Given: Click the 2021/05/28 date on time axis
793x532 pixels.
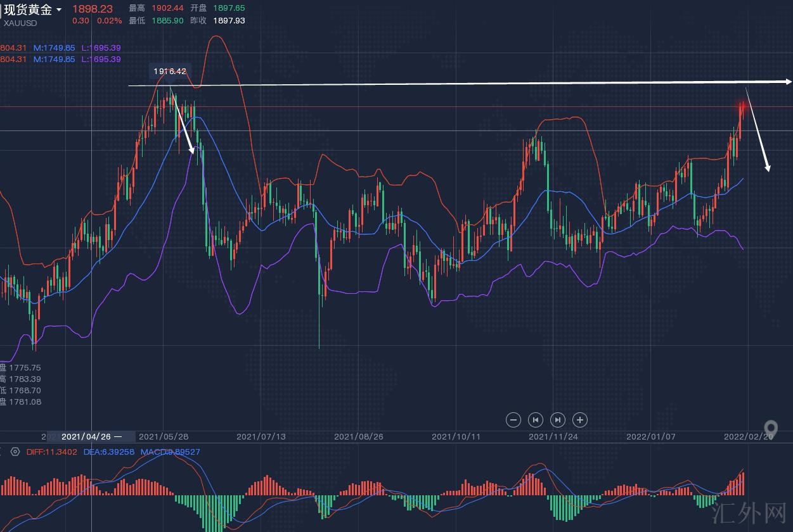Looking at the screenshot, I should (x=162, y=436).
